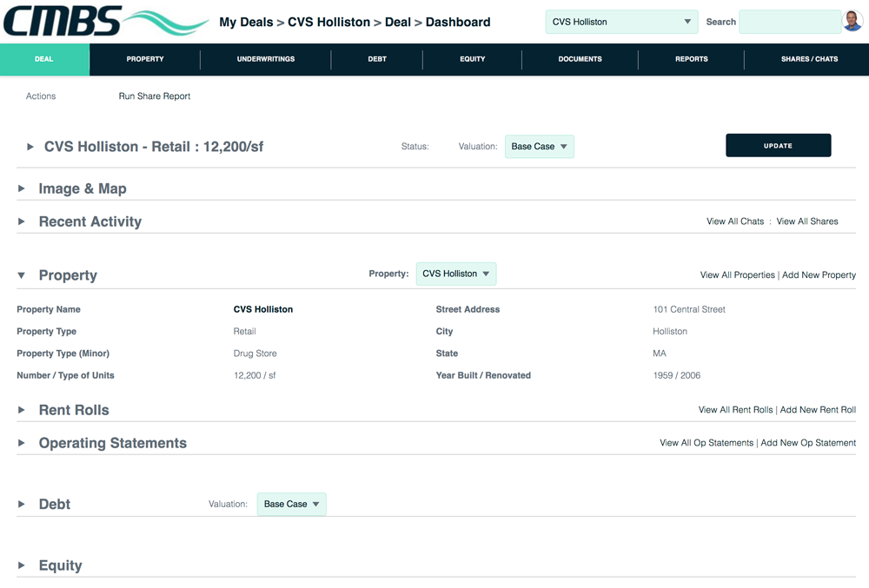Open the Actions menu
Screen dimensions: 869x588
(x=41, y=96)
